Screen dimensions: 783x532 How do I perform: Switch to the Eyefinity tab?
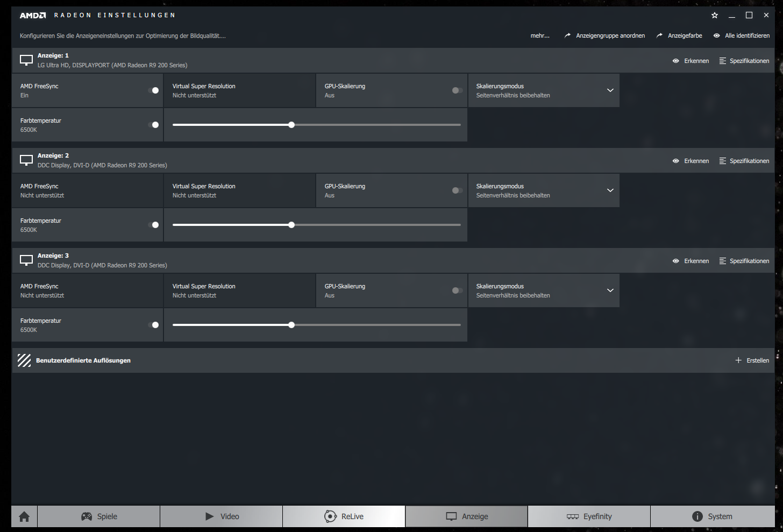(x=589, y=516)
